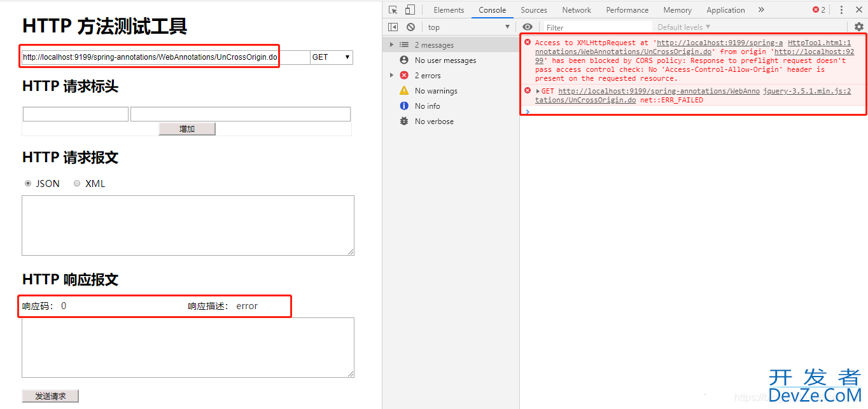The width and height of the screenshot is (868, 409).
Task: Click the 发送请求 button
Action: 50,396
